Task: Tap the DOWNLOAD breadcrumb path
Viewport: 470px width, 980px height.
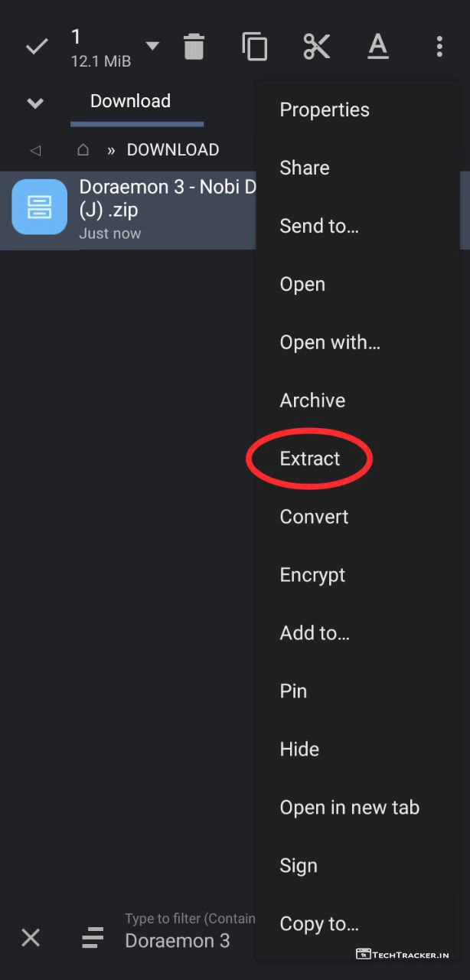Action: pos(173,150)
